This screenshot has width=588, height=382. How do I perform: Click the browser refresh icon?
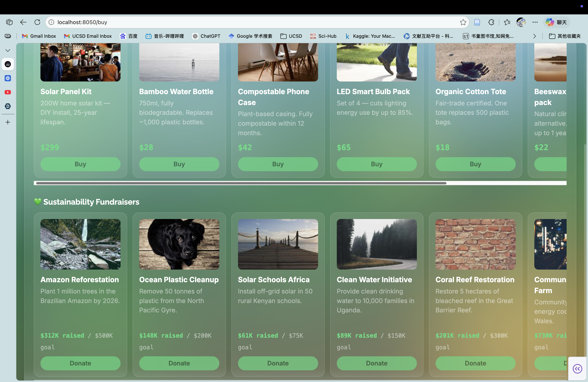pyautogui.click(x=37, y=22)
